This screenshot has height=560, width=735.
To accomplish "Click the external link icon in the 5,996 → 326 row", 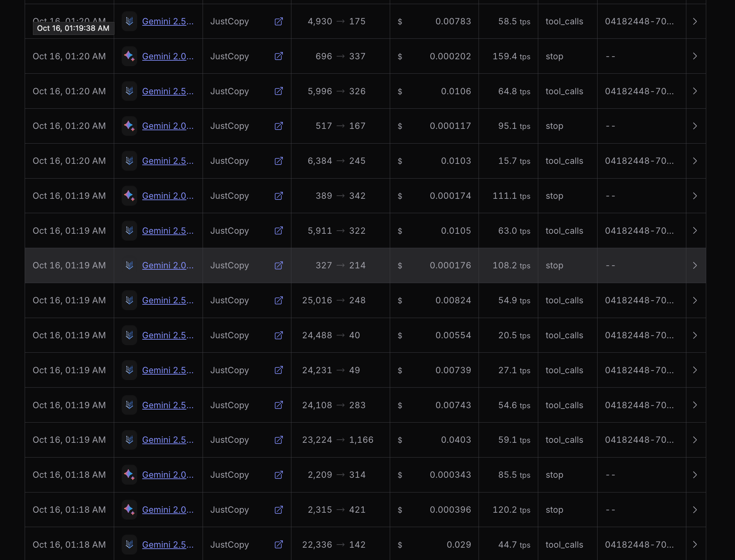I will click(279, 91).
